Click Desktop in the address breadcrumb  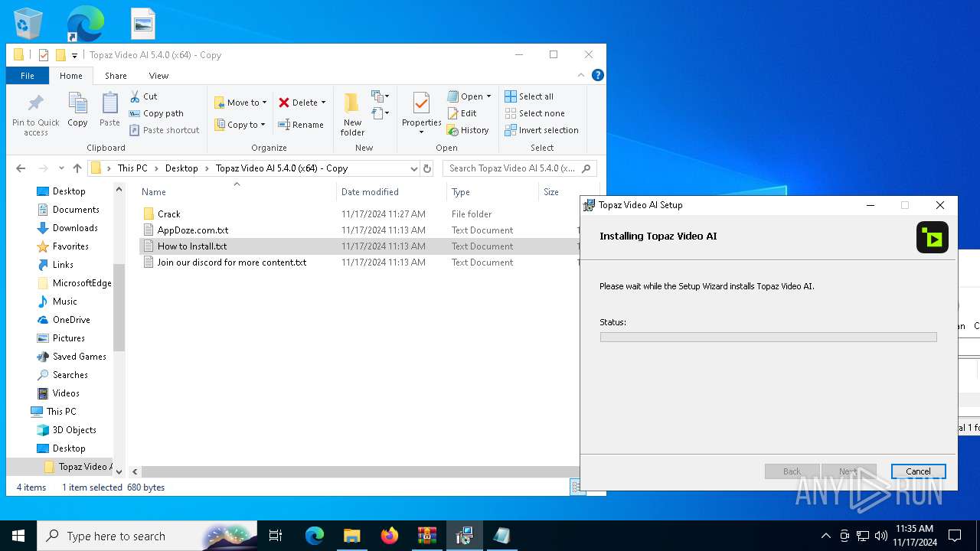[x=181, y=168]
